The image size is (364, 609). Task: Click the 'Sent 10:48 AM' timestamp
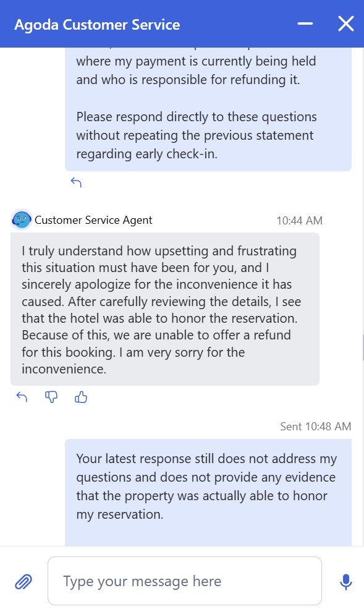(316, 427)
